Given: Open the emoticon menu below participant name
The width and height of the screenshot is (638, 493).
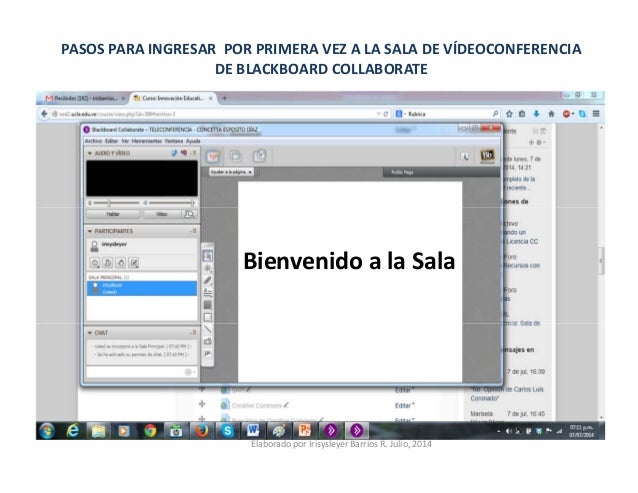Looking at the screenshot, I should coord(95,263).
